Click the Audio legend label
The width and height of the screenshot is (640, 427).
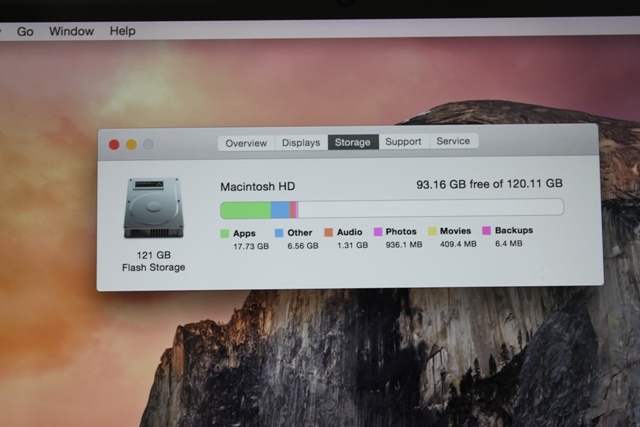coord(349,232)
